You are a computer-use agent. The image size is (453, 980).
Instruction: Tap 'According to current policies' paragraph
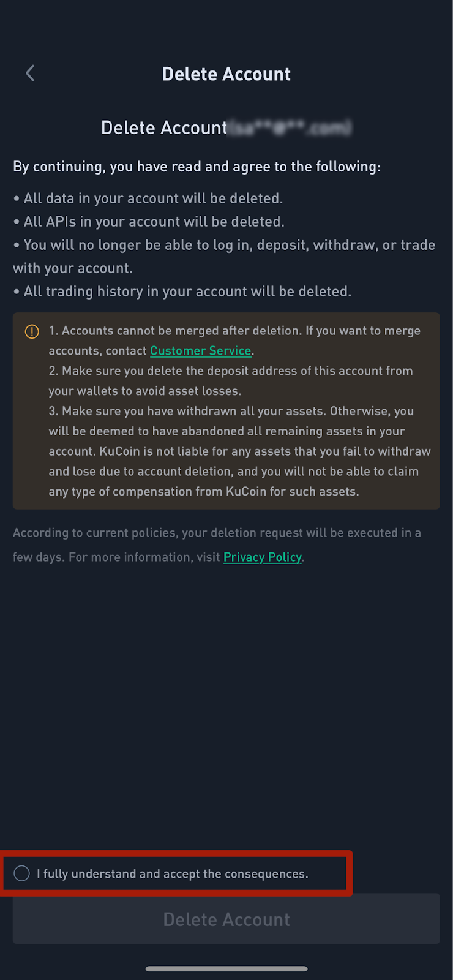coord(217,545)
